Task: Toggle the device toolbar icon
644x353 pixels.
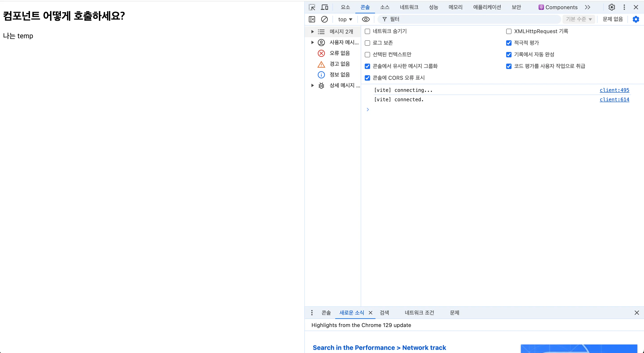Action: [324, 7]
